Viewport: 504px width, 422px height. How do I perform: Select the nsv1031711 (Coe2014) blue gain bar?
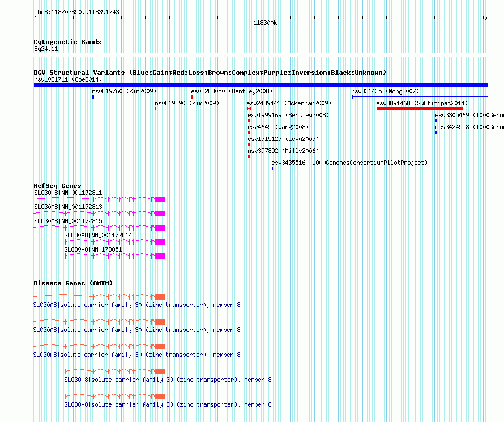pos(260,85)
